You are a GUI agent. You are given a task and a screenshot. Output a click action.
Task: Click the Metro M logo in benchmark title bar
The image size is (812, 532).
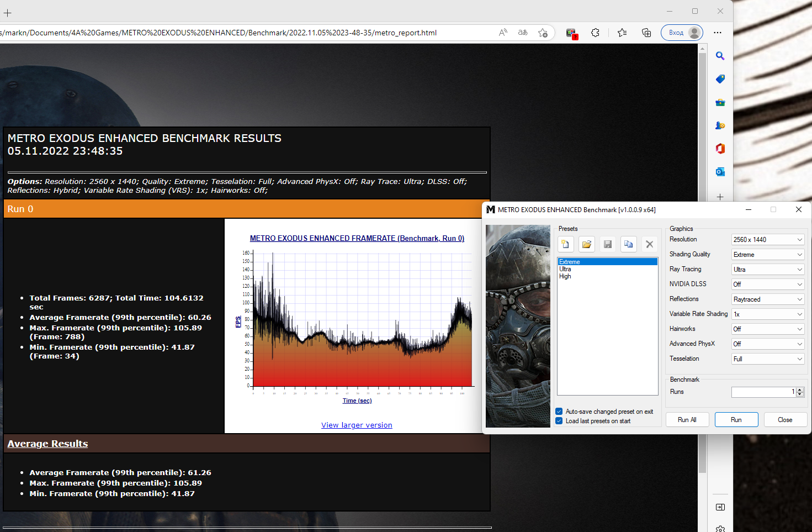coord(491,210)
